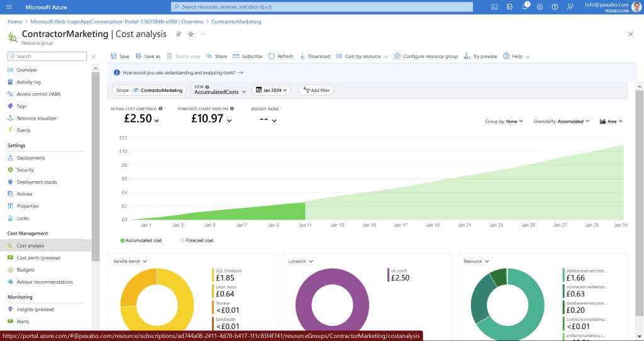Select Activity log in sidebar
Screen dimensions: 644x341
pos(28,82)
